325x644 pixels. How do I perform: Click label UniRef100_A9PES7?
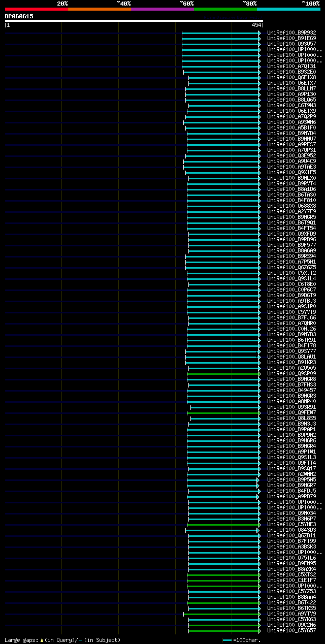[x=291, y=144]
